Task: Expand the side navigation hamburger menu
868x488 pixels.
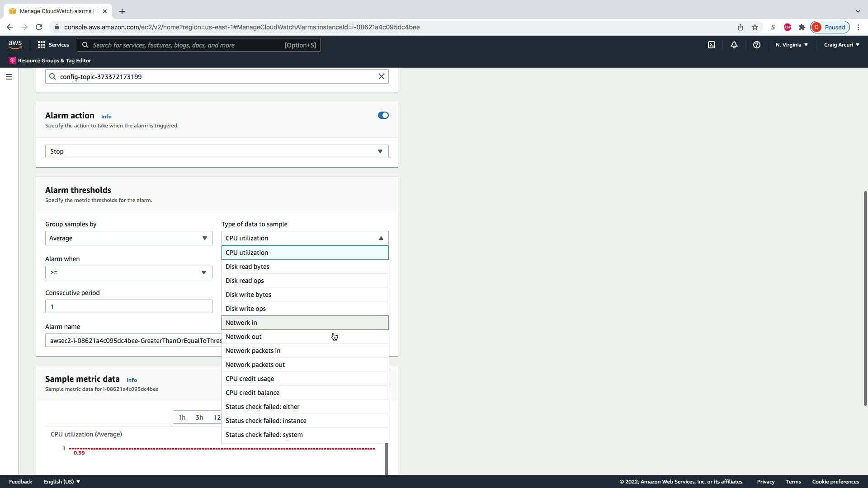Action: coord(9,77)
